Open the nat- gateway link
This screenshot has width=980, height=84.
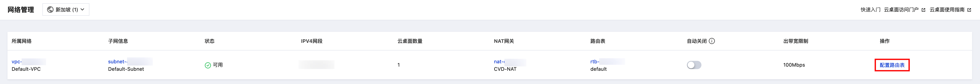tap(499, 62)
